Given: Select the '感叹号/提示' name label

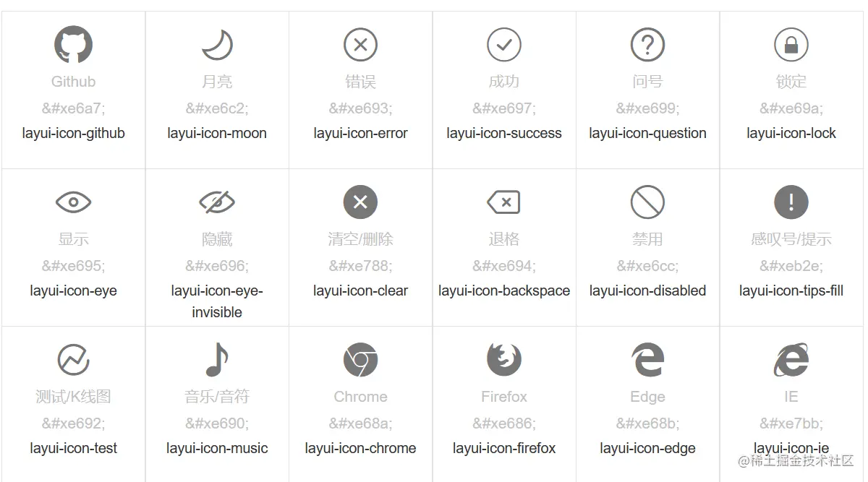Looking at the screenshot, I should pos(791,239).
